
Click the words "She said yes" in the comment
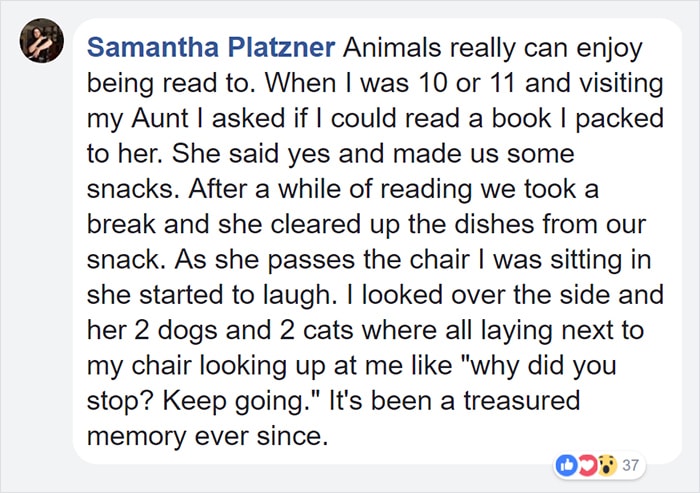[x=251, y=154]
